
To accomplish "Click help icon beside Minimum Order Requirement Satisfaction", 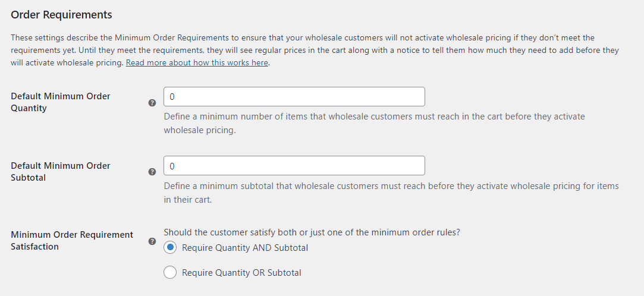I will [152, 241].
